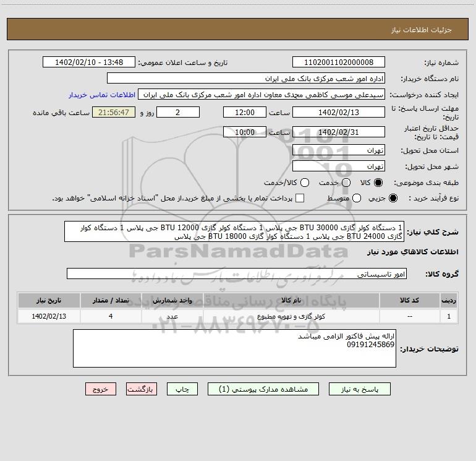
Task: Click the توضیحات خریدار text area
Action: [235, 348]
